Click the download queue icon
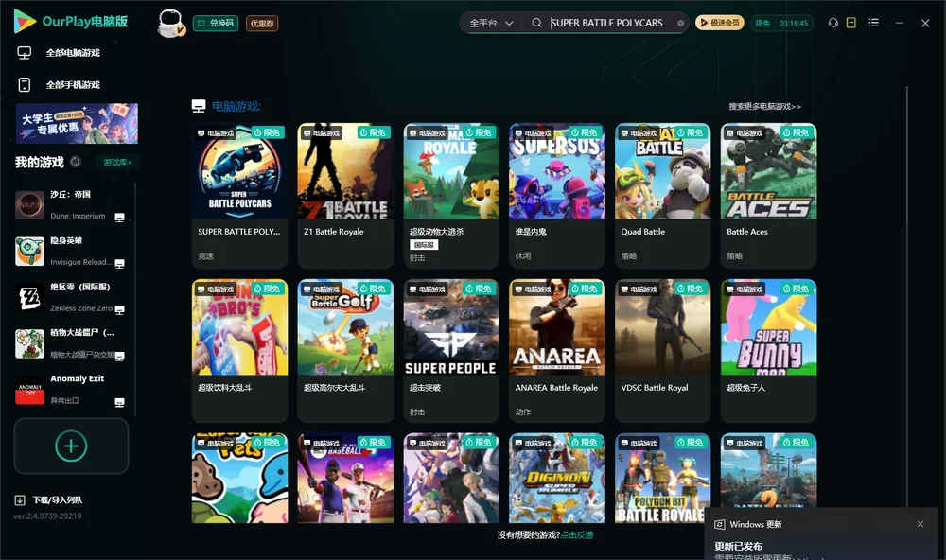The height and width of the screenshot is (560, 946). pos(20,499)
